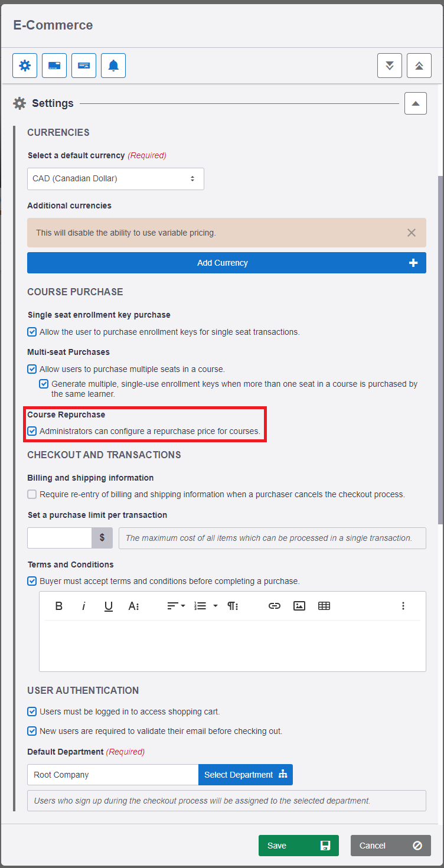The height and width of the screenshot is (868, 444).
Task: Click the vertical scrollbar of settings panel
Action: [440, 350]
